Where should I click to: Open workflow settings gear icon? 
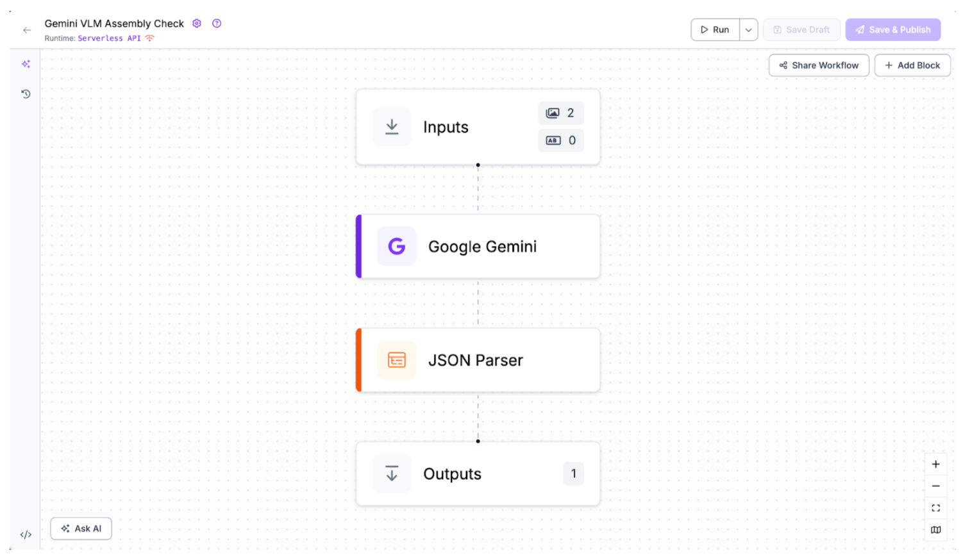(197, 24)
